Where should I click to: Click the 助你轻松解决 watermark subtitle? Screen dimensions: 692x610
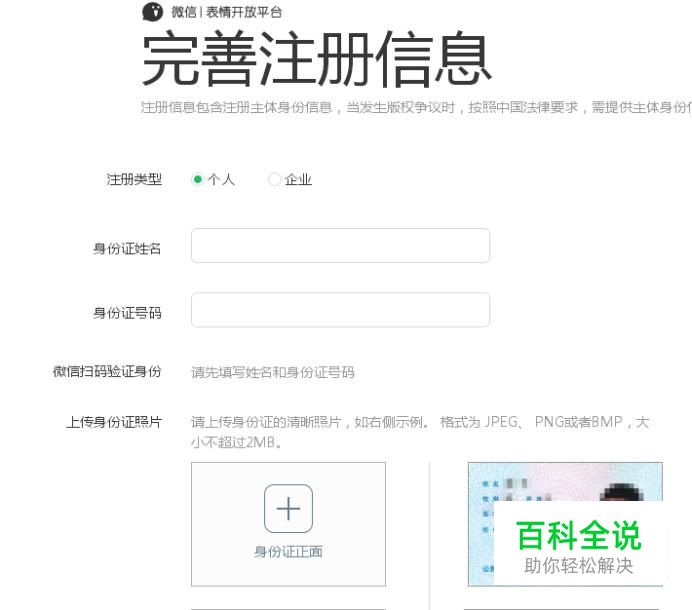click(579, 565)
